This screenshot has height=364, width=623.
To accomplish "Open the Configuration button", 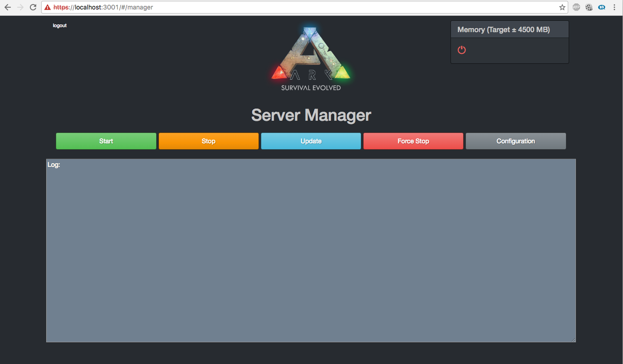I will [x=516, y=141].
